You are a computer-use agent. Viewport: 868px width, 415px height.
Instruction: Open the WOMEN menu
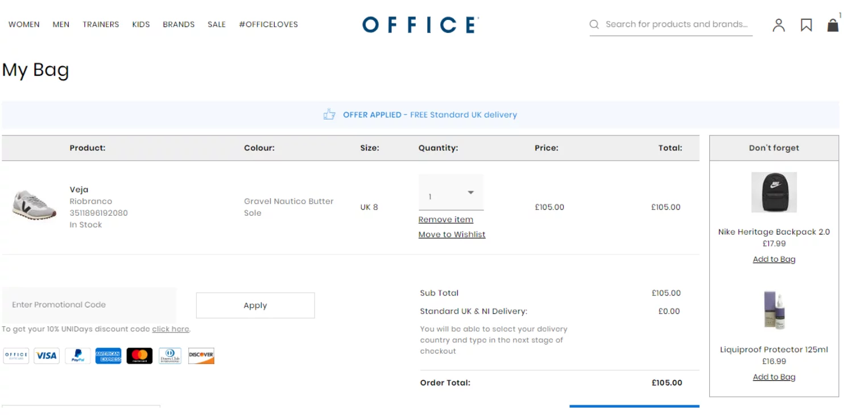coord(24,24)
